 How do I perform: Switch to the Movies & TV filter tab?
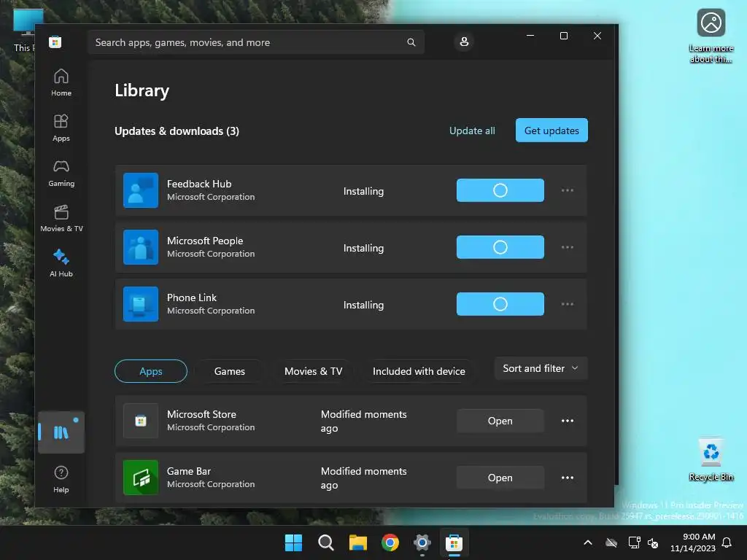click(x=314, y=371)
